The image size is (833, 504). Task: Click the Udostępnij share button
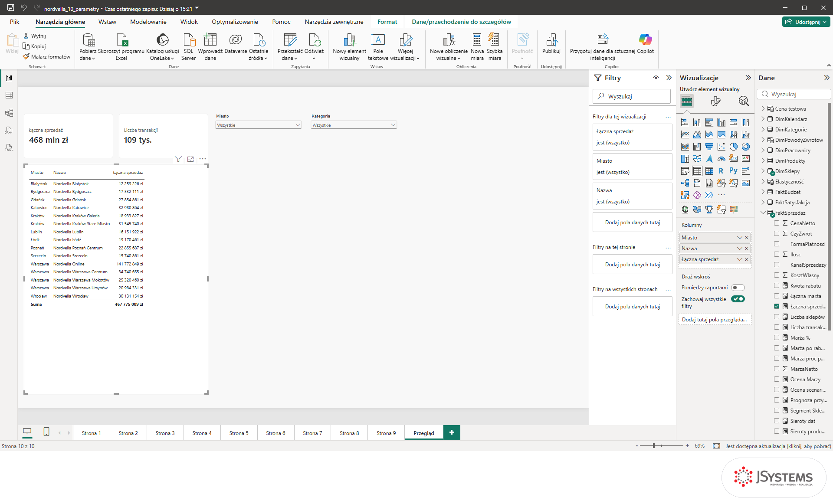point(806,22)
